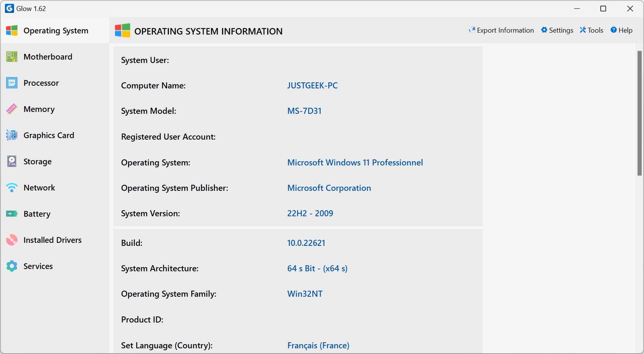644x354 pixels.
Task: Click the Network Wi-Fi icon in sidebar
Action: [12, 187]
